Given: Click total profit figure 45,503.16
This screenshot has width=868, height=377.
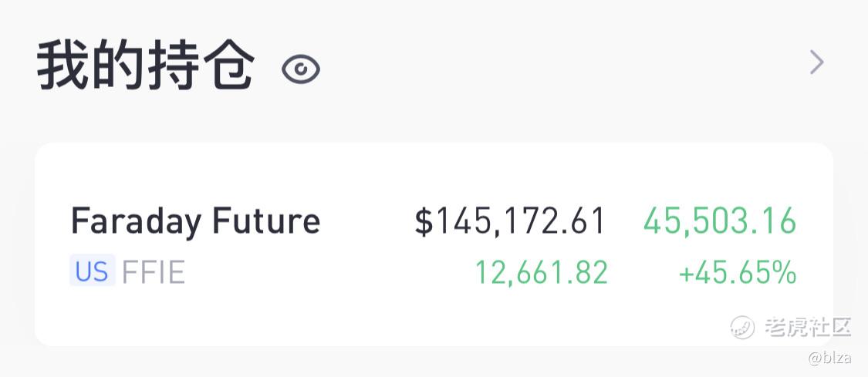Looking at the screenshot, I should coord(720,220).
